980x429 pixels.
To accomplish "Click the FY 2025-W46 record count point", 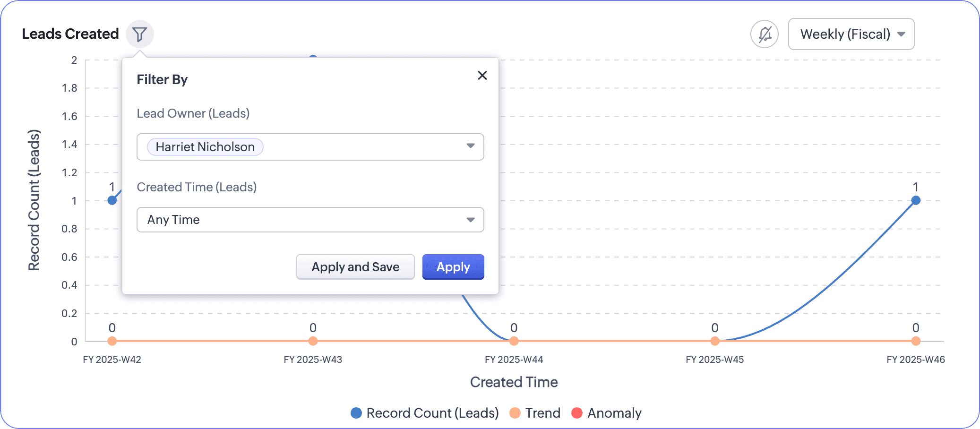I will [915, 200].
